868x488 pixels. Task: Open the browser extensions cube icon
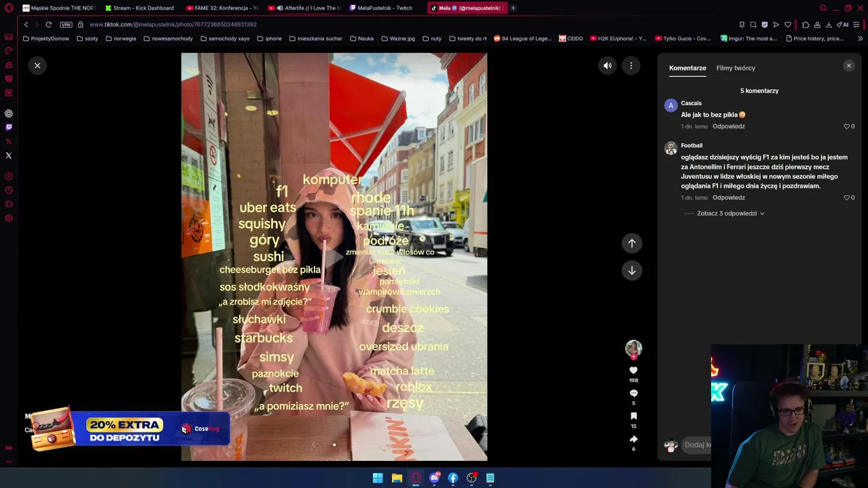tap(806, 24)
